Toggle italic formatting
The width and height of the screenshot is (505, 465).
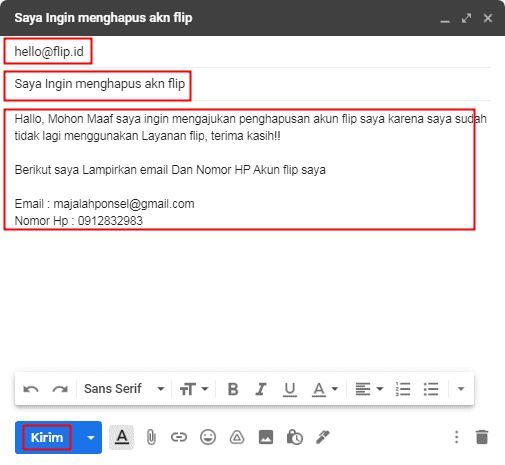pos(261,389)
